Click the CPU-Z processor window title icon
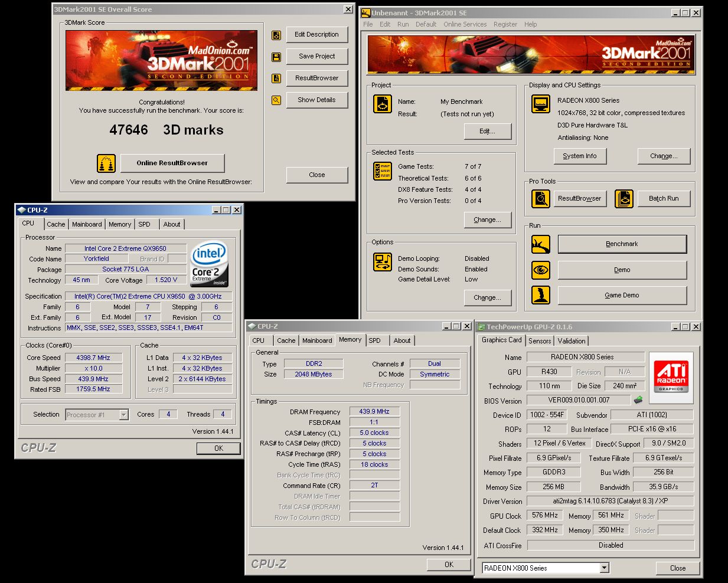Screen dimensions: 728x583 [x=21, y=210]
